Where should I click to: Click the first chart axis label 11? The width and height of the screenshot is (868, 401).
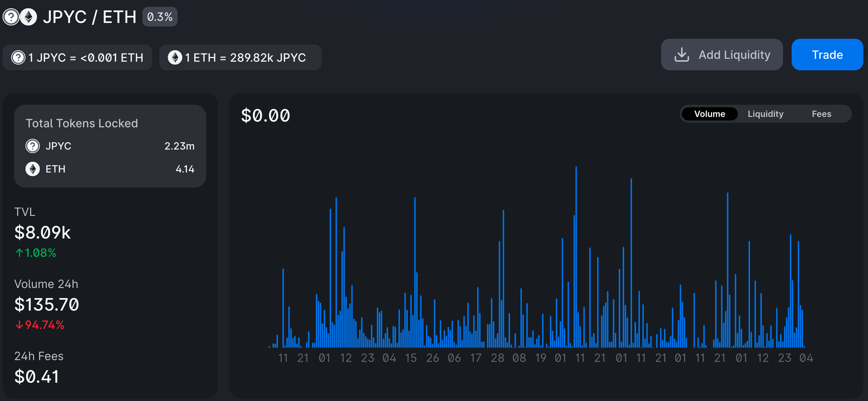[x=283, y=358]
